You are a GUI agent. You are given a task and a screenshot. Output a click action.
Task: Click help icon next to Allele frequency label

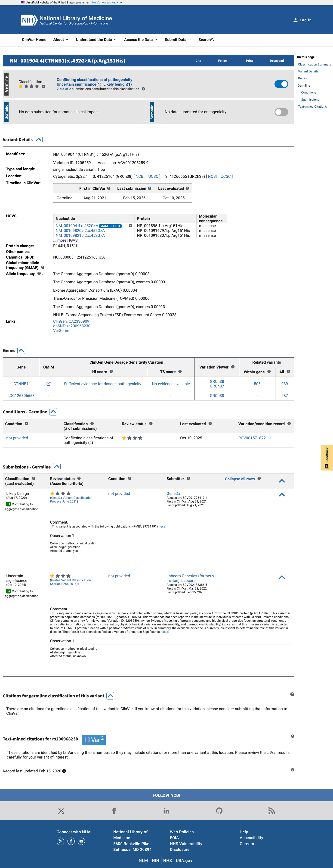[39, 273]
